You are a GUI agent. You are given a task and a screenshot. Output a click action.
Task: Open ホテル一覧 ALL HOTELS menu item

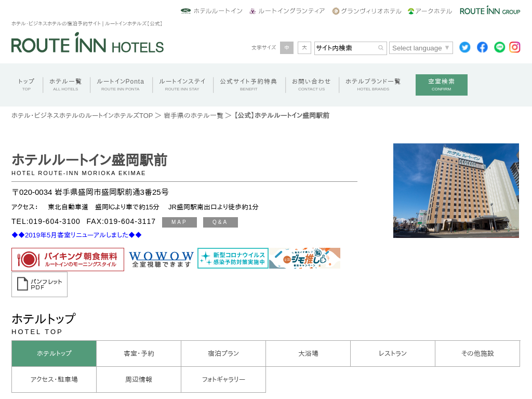pos(65,85)
